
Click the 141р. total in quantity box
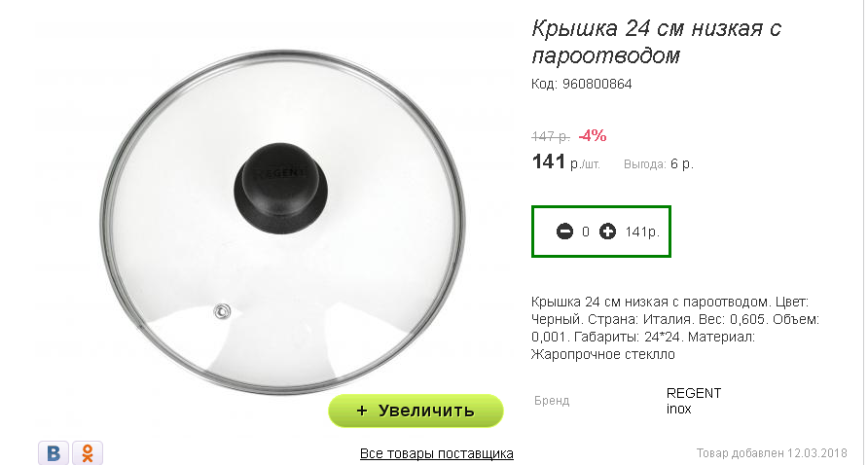coord(642,232)
